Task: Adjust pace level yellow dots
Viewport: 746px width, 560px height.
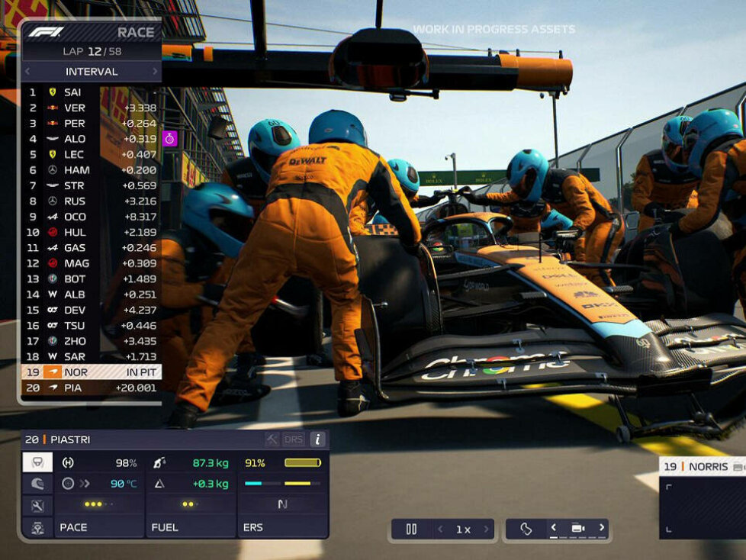Action: pos(98,504)
